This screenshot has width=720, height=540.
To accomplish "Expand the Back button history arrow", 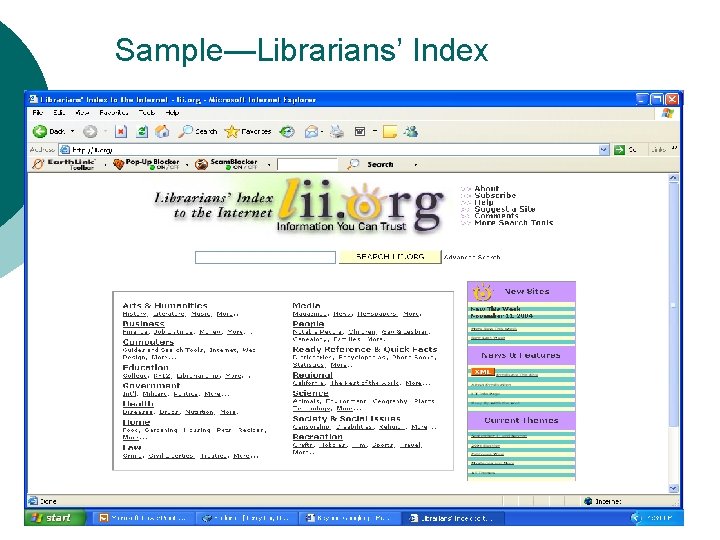I will [72, 132].
